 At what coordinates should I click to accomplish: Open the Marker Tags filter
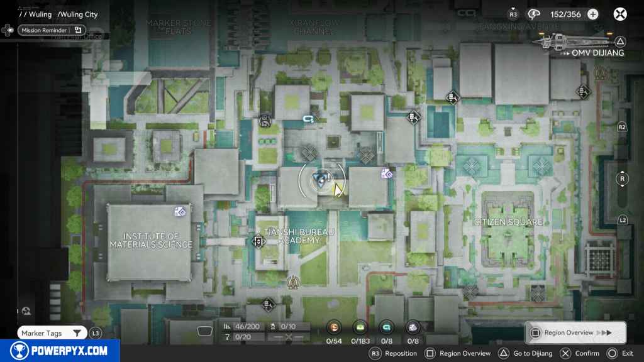pyautogui.click(x=53, y=333)
